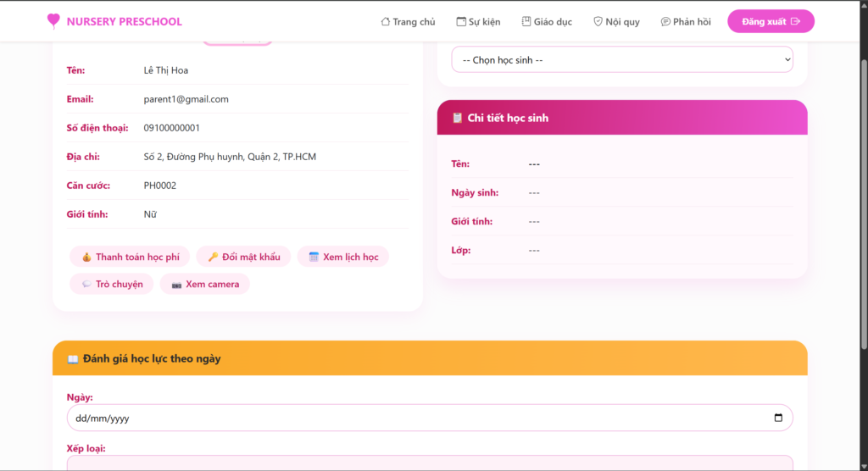Image resolution: width=868 pixels, height=471 pixels.
Task: Click the Ngày date input field
Action: 430,418
